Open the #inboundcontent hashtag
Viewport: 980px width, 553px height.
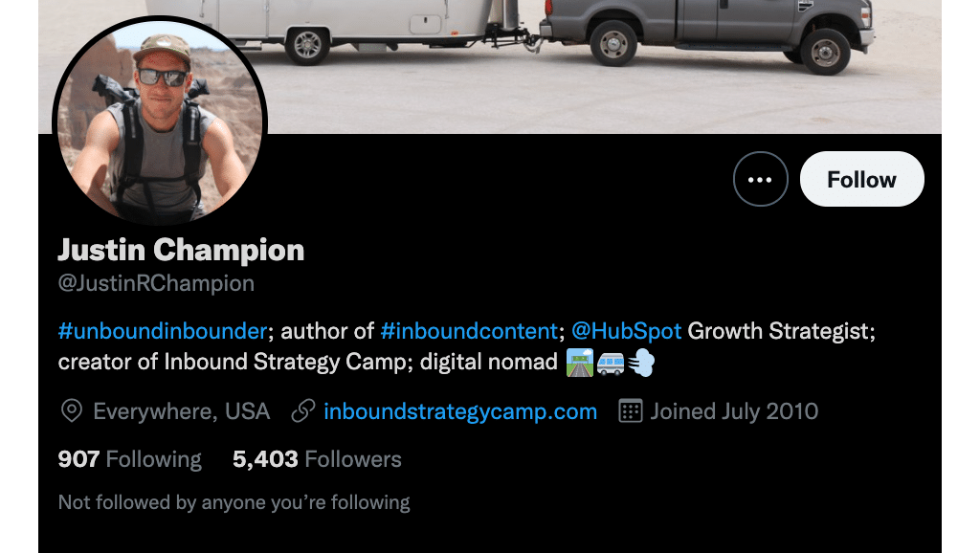pos(469,330)
